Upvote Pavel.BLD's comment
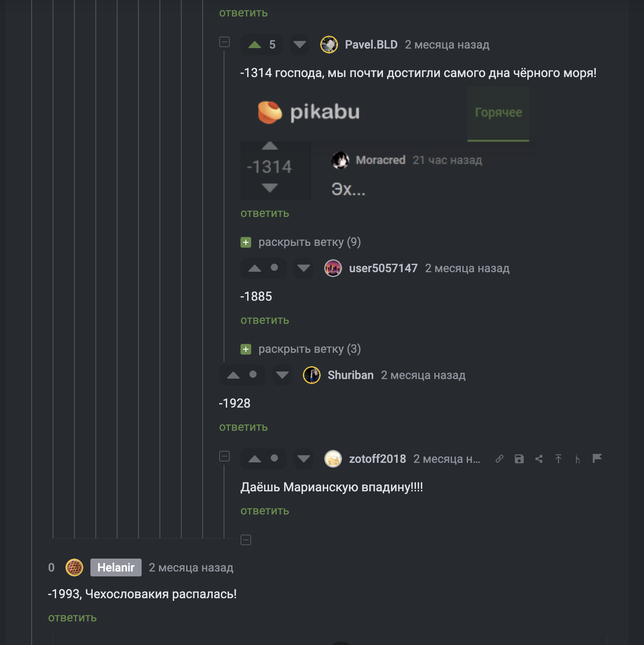Viewport: 644px width, 645px height. (255, 45)
